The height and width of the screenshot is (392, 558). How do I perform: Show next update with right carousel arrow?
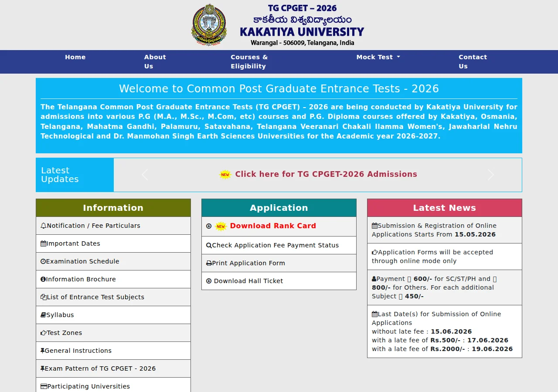click(491, 175)
